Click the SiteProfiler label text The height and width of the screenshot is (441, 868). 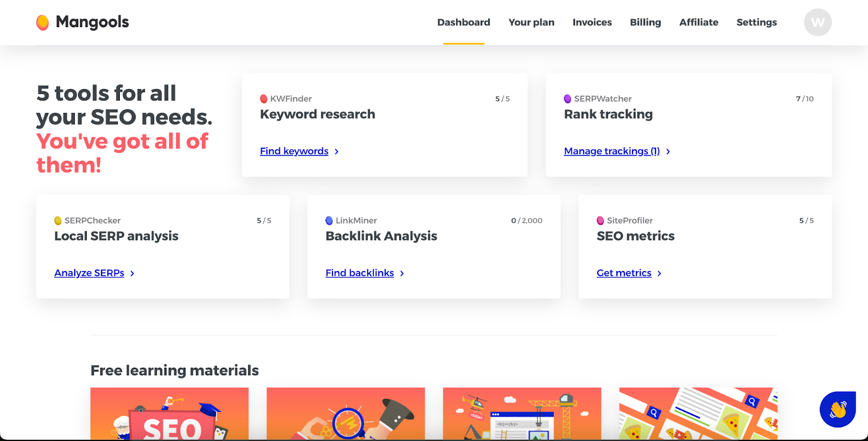629,220
